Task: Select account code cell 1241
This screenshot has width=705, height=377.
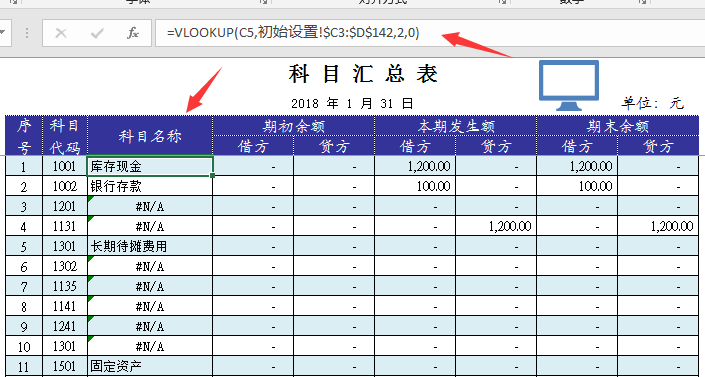Action: (65, 326)
